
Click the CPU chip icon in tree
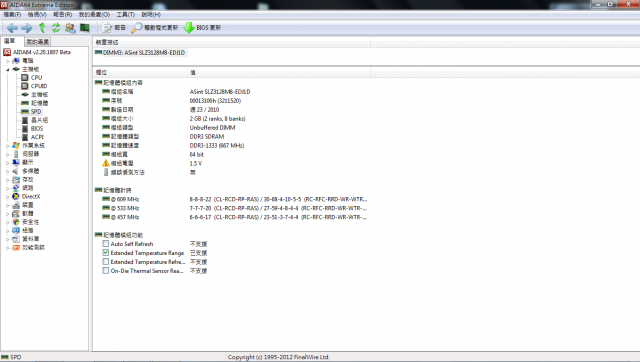tap(24, 78)
